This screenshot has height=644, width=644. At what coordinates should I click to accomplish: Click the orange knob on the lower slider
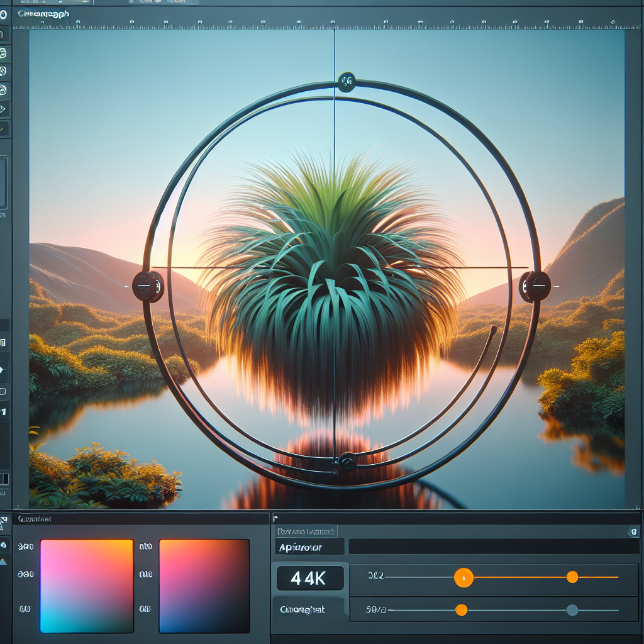coord(461,610)
